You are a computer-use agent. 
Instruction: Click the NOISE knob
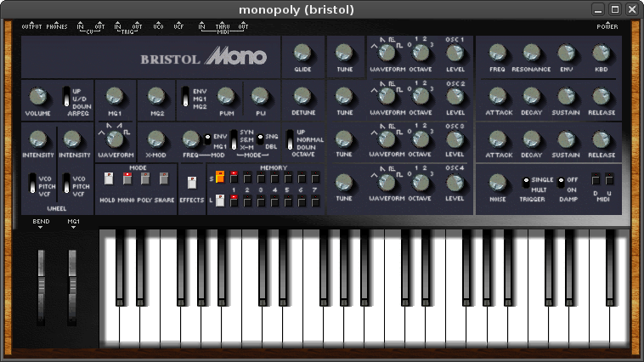[497, 182]
